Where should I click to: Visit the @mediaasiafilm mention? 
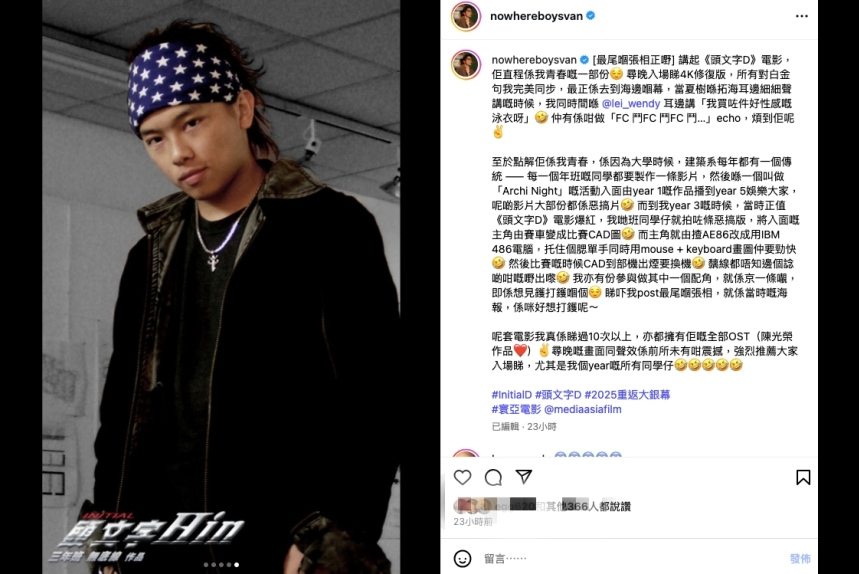(x=583, y=409)
